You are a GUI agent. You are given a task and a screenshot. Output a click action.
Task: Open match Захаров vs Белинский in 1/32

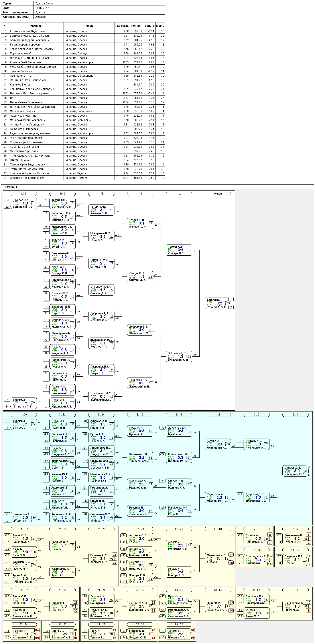point(24,203)
